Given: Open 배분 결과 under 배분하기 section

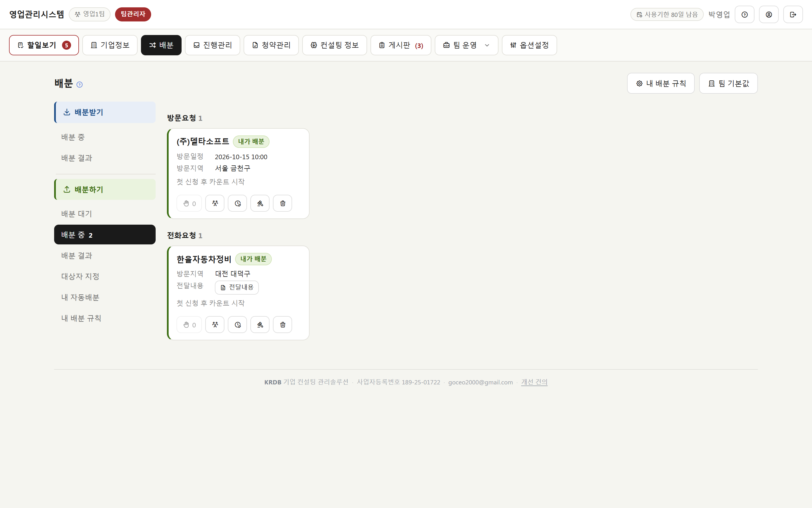Looking at the screenshot, I should pos(105,256).
